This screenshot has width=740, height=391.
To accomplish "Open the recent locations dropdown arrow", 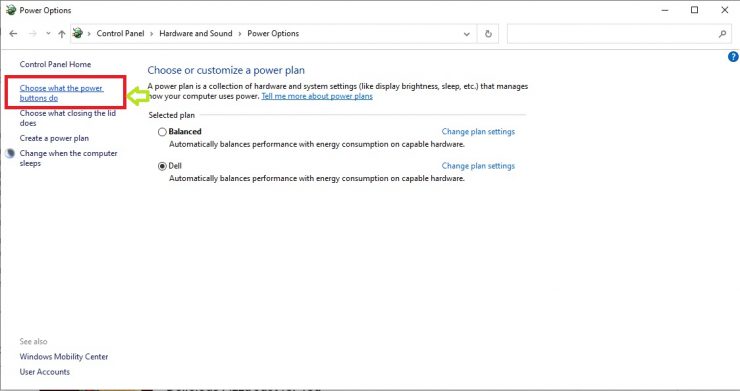I will tap(48, 34).
